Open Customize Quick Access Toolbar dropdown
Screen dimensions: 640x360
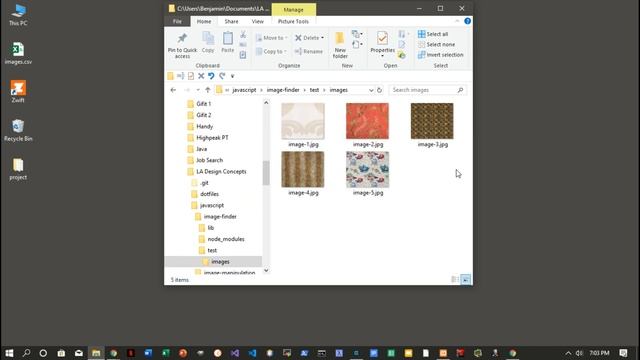click(232, 76)
